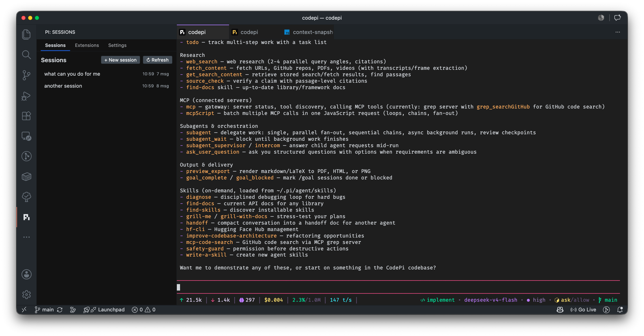Viewport: 644px width, 336px height.
Task: Open editor More Actions ellipsis
Action: point(618,32)
